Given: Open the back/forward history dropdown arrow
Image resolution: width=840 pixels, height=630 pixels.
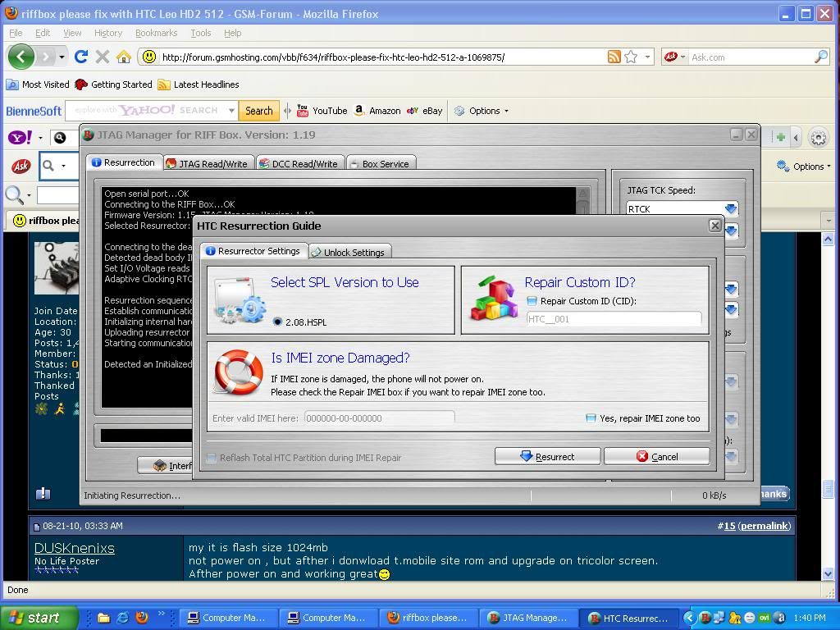Looking at the screenshot, I should coord(62,57).
